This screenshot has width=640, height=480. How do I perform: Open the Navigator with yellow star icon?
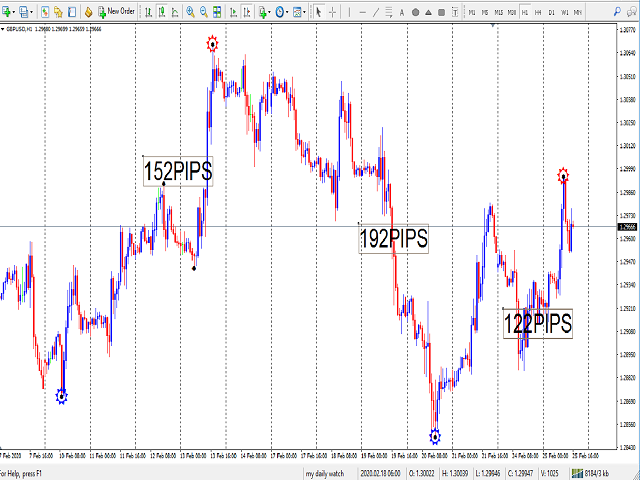click(58, 12)
